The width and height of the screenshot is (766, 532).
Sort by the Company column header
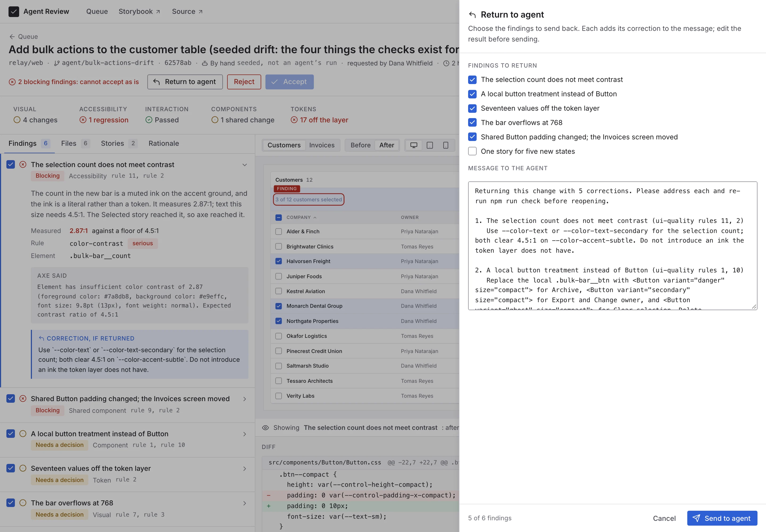[x=301, y=217]
